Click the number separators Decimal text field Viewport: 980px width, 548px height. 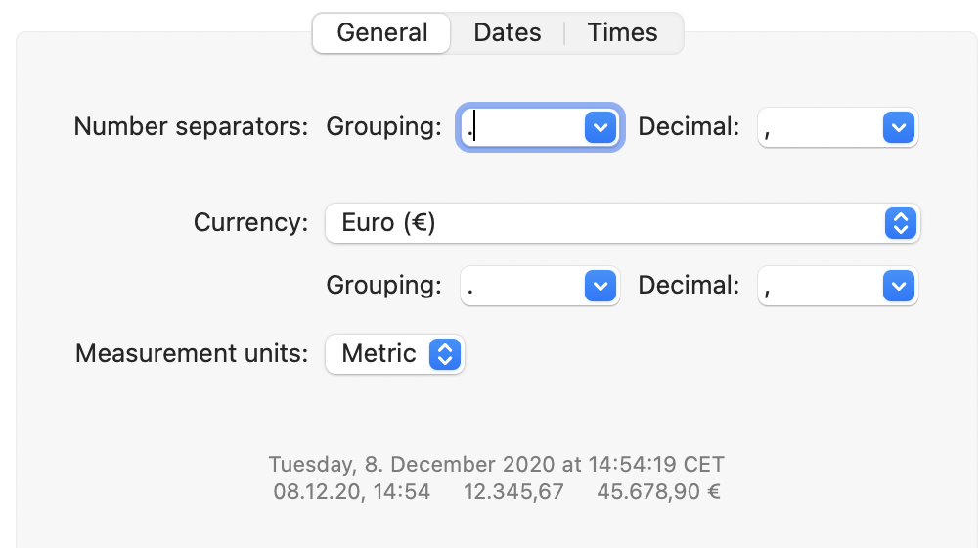click(x=820, y=127)
